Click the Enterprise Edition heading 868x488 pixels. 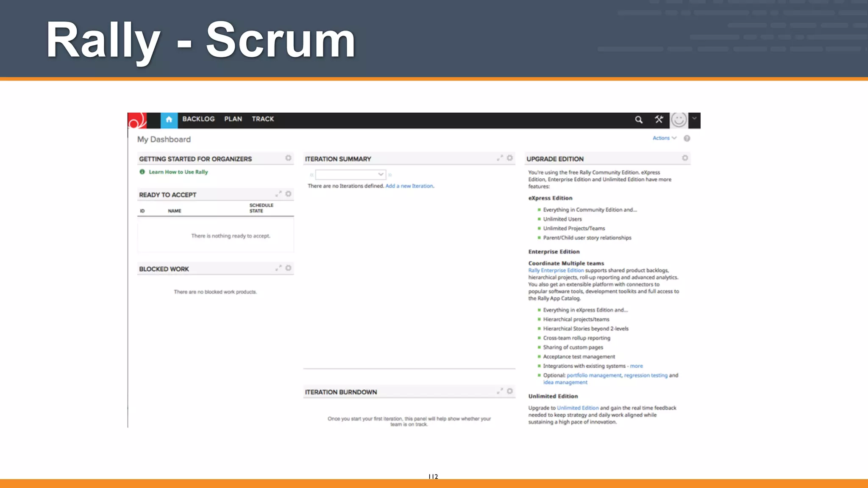click(554, 252)
